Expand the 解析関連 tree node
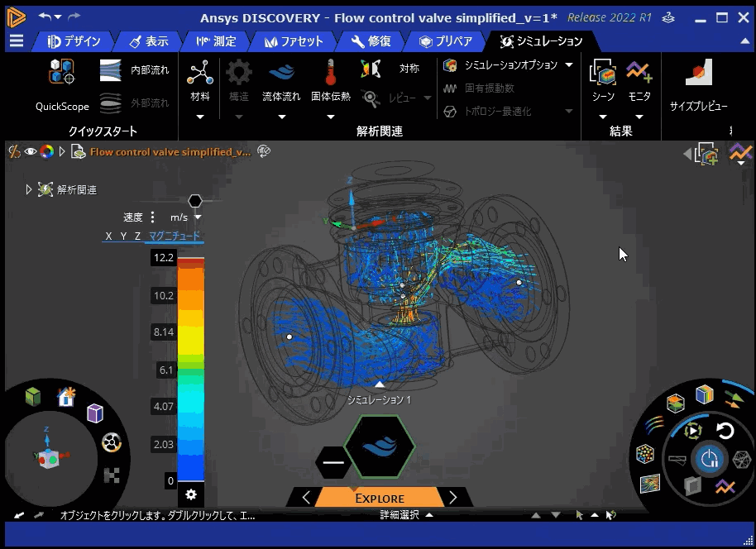 pos(28,189)
